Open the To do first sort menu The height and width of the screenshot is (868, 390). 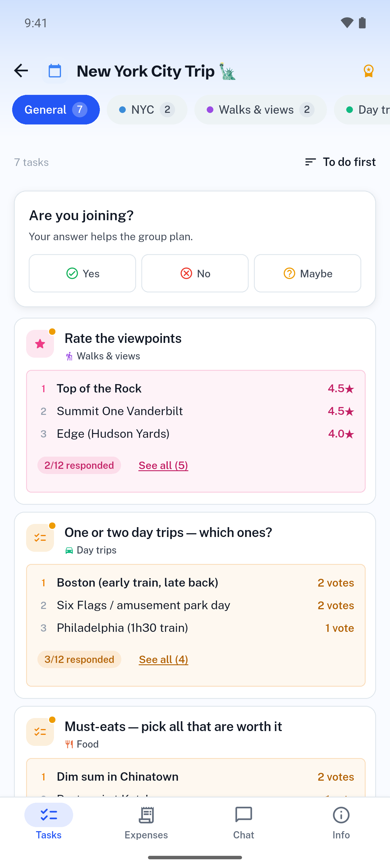coord(340,162)
